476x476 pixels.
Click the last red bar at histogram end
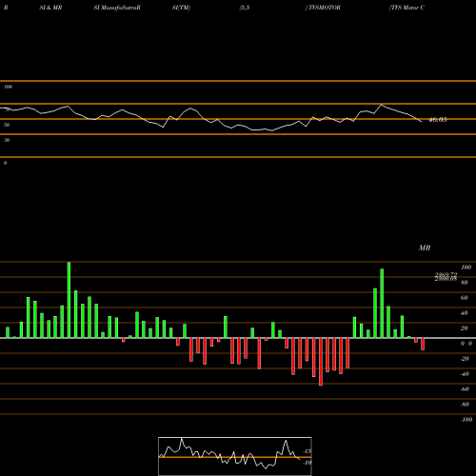point(423,344)
